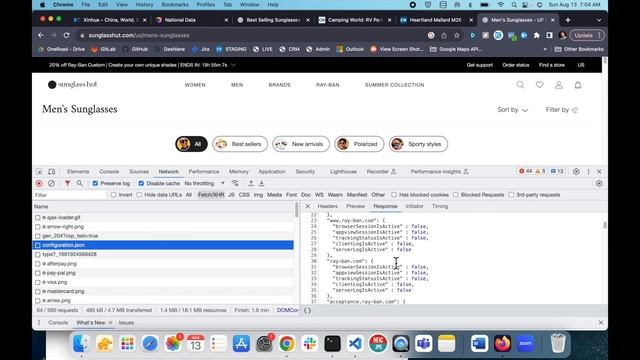Switch to the Elements DevTools tab

[78, 171]
